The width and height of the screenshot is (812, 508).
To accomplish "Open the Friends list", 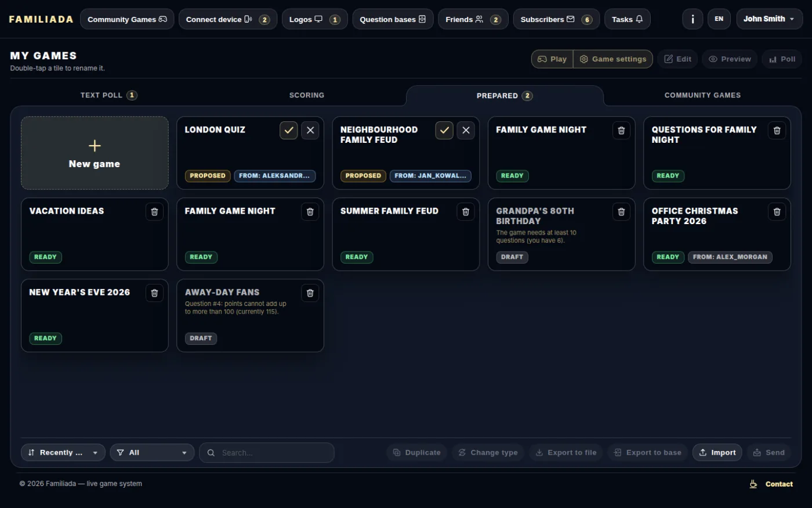I will click(x=473, y=19).
